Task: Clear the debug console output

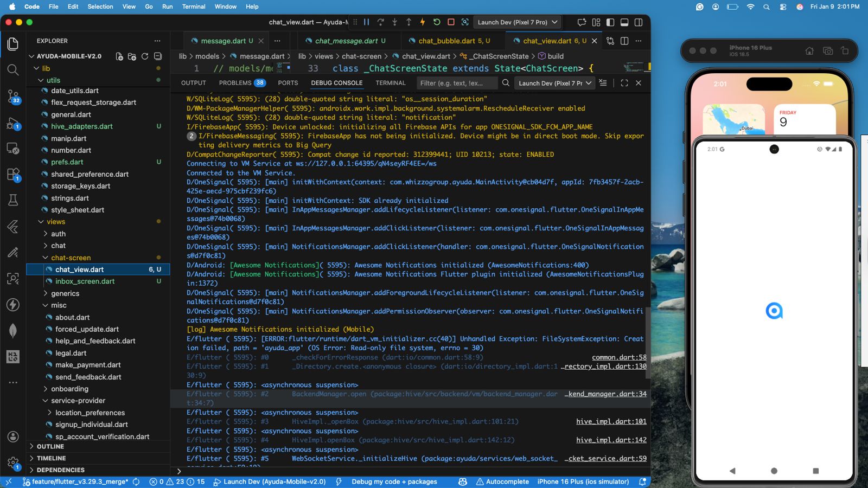Action: [x=603, y=83]
